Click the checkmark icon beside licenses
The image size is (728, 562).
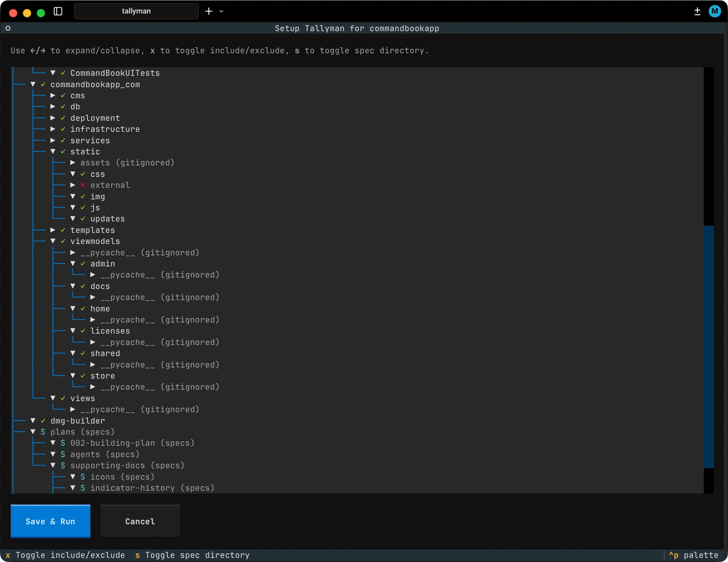coord(83,331)
